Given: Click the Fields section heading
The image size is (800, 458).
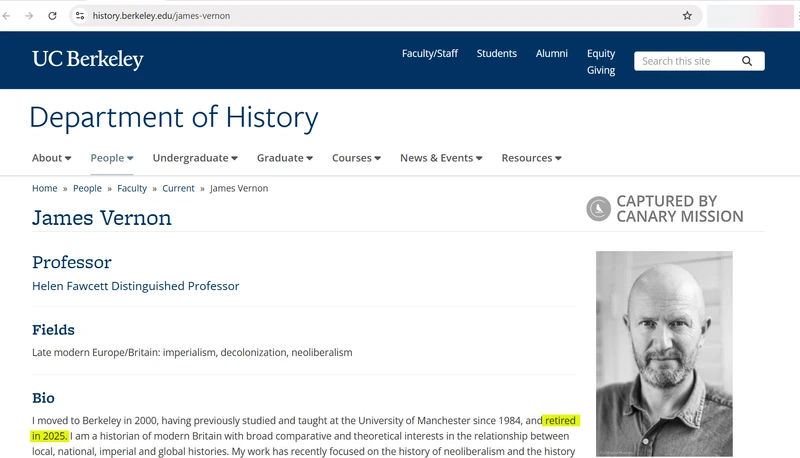Looking at the screenshot, I should (53, 330).
